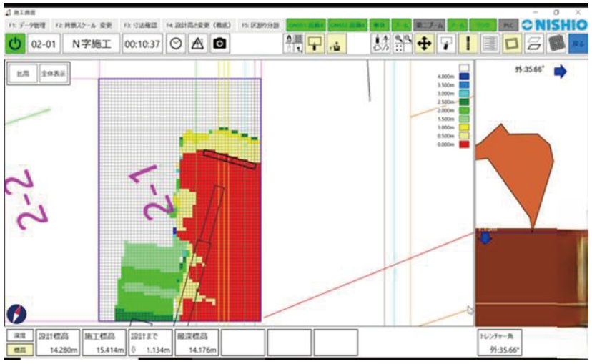592x364 pixels.
Task: Click the blue right arrow near 外:35.66°
Action: tap(561, 71)
